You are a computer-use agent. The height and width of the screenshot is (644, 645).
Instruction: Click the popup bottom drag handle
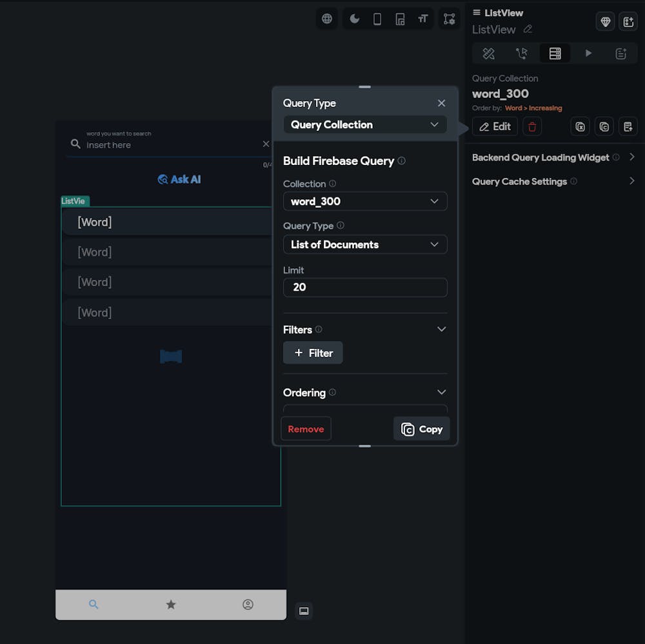click(x=364, y=446)
